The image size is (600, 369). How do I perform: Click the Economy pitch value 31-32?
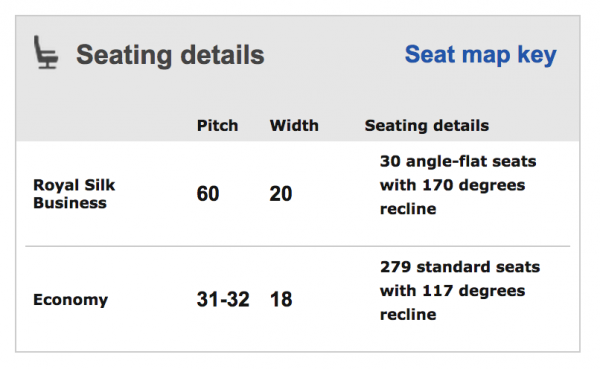tap(223, 299)
